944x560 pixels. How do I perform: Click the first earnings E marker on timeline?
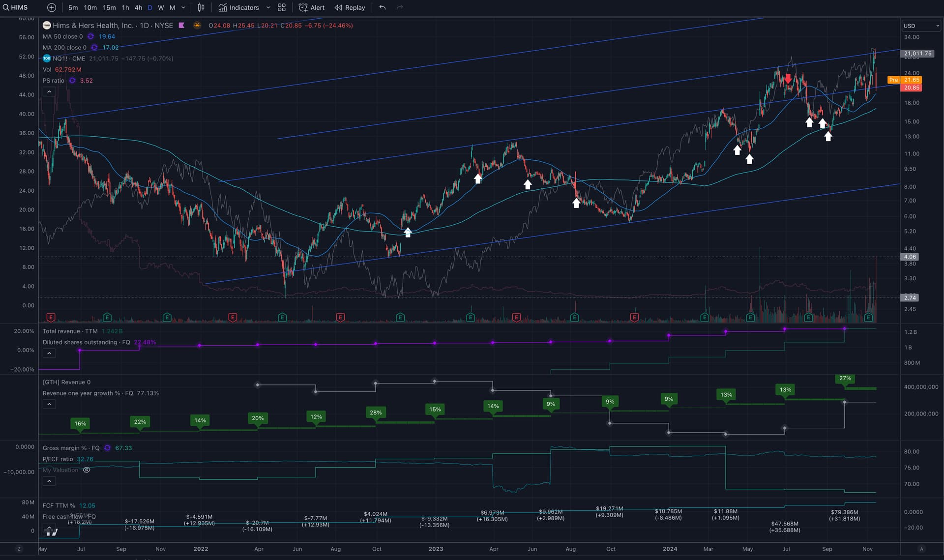coord(51,318)
